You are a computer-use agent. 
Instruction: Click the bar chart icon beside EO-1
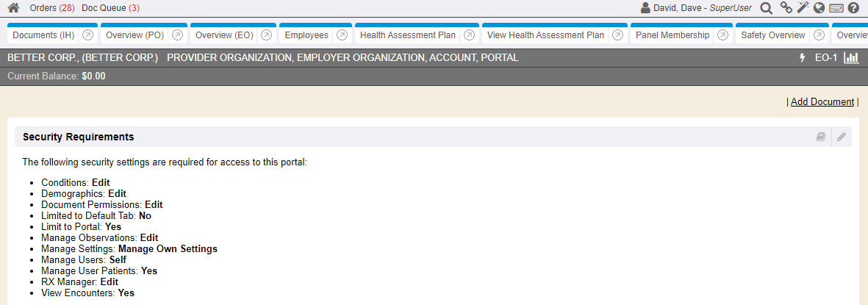(x=851, y=57)
